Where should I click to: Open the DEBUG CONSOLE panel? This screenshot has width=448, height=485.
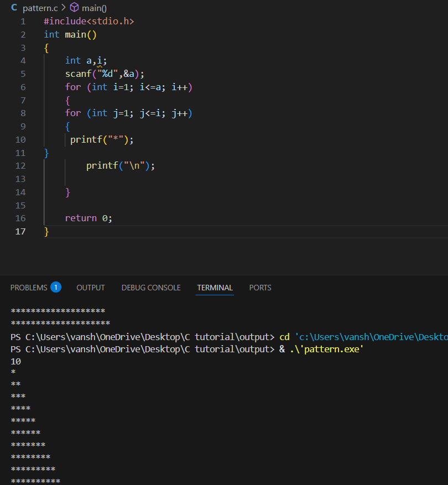[x=150, y=288]
